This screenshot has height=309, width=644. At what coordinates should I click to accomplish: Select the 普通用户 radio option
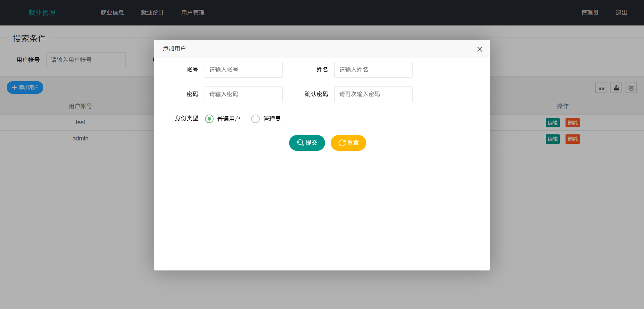[209, 119]
